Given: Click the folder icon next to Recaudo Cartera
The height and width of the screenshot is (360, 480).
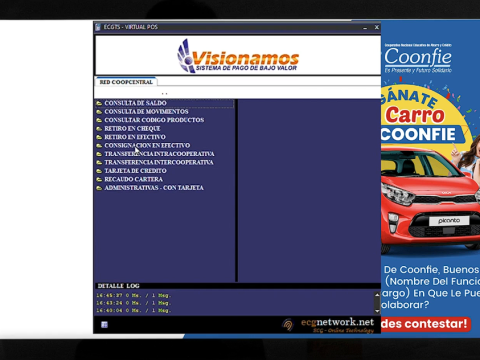Looking at the screenshot, I should (99, 179).
